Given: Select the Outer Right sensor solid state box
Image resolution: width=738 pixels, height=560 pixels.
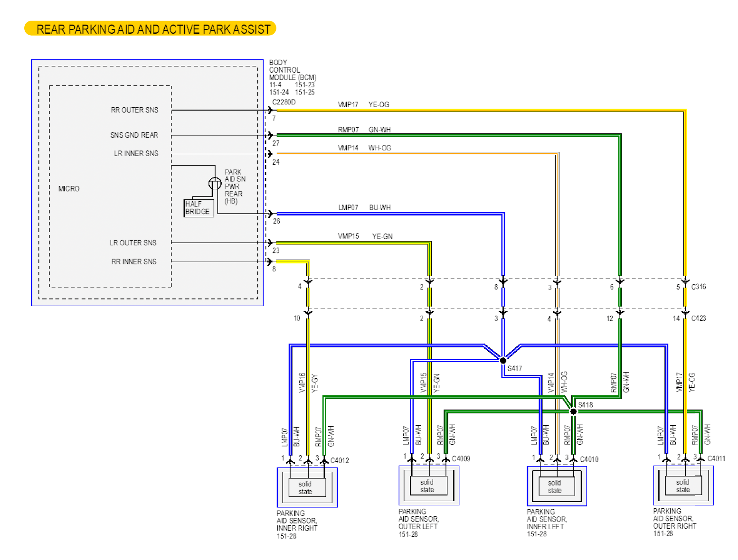Looking at the screenshot, I should 683,486.
